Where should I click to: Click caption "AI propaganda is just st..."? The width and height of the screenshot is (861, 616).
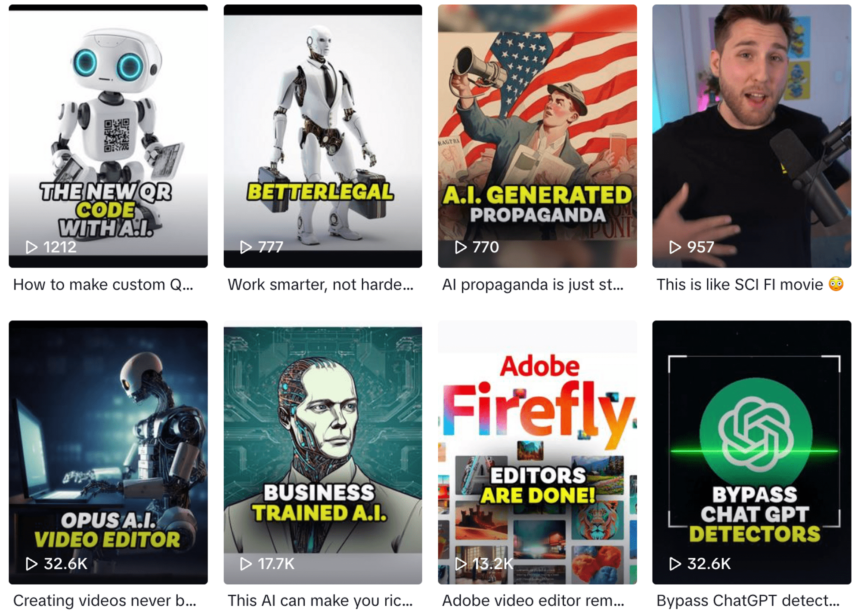[533, 285]
